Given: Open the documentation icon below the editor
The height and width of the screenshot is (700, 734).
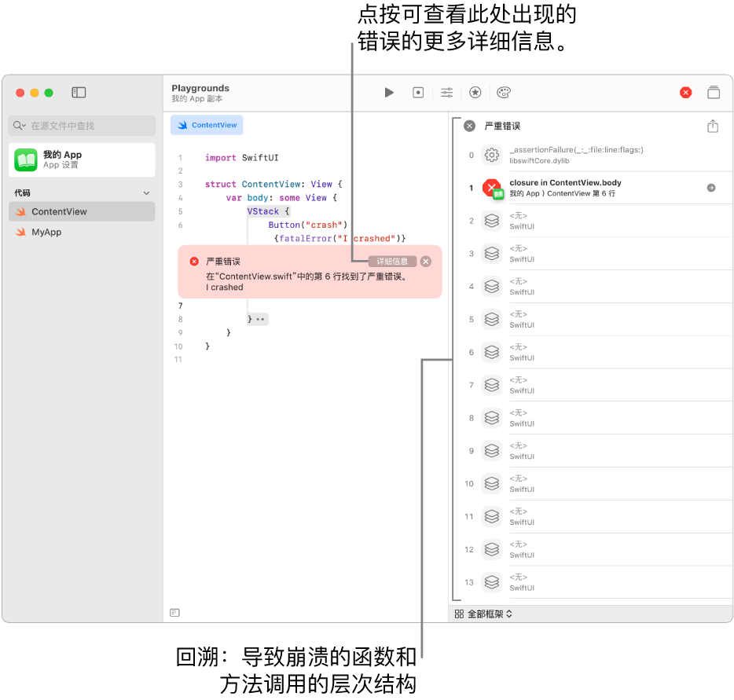Looking at the screenshot, I should 174,613.
